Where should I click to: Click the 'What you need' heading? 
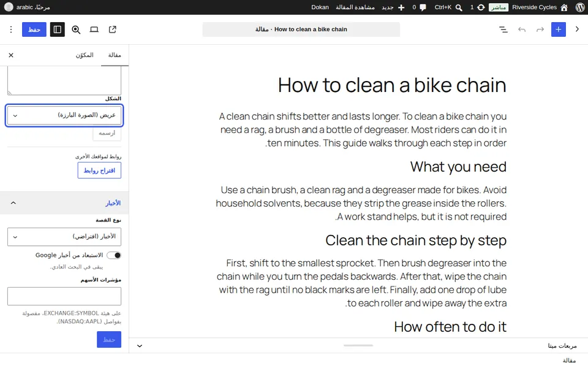click(x=458, y=167)
